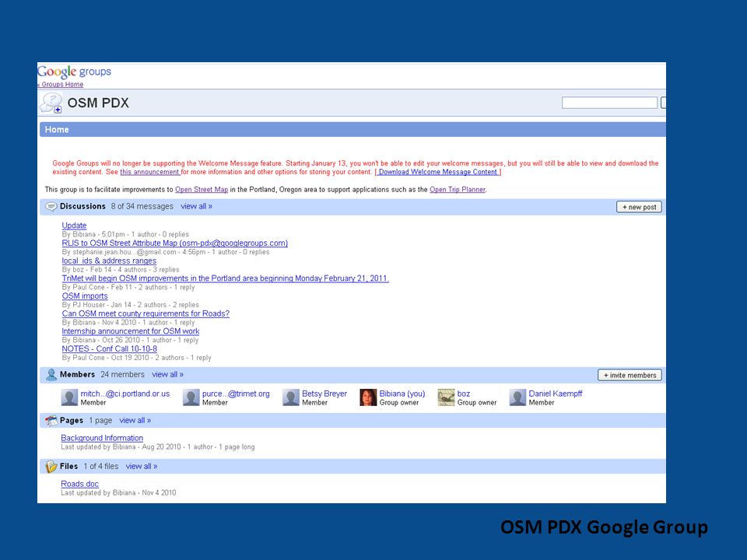
Task: Click the invite members button
Action: click(630, 375)
